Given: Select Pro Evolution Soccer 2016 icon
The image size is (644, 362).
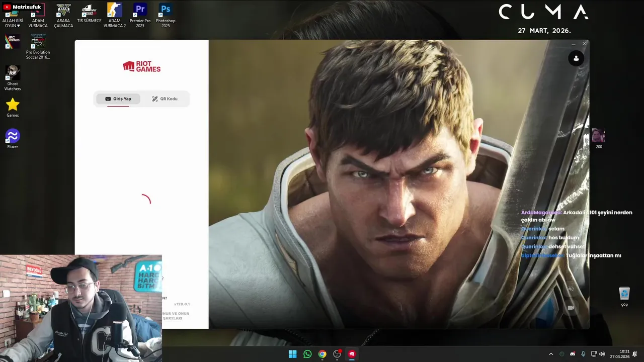Looking at the screenshot, I should [x=38, y=47].
